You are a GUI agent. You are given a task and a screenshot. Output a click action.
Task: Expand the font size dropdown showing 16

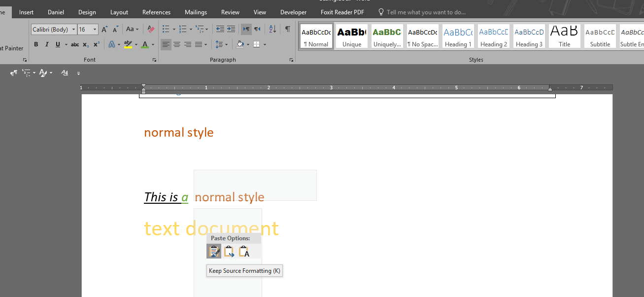[95, 30]
